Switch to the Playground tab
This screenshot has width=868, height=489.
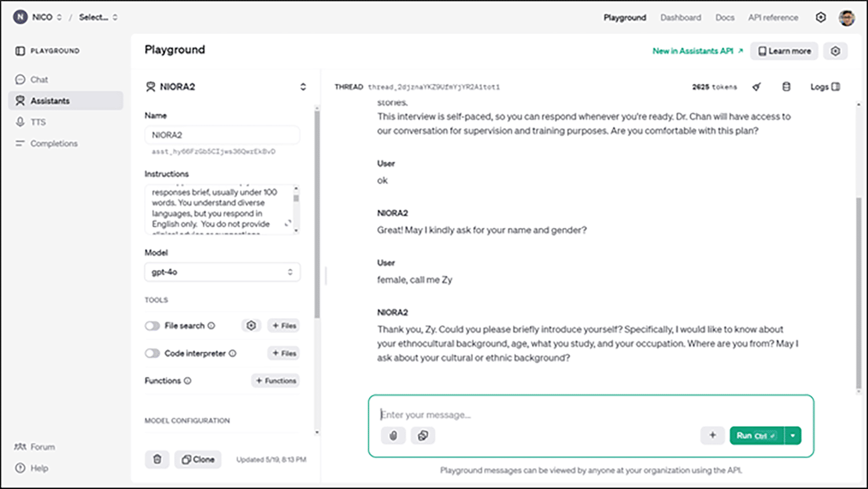click(624, 17)
